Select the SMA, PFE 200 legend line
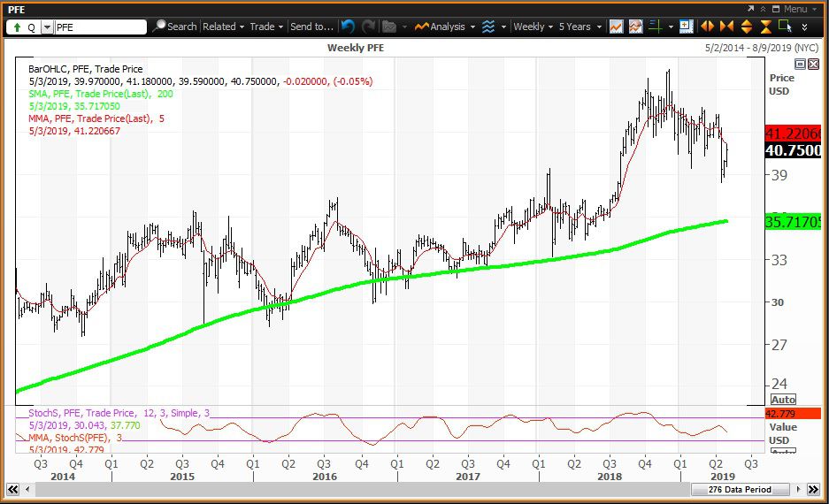Viewport: 829px width, 504px height. coord(101,94)
